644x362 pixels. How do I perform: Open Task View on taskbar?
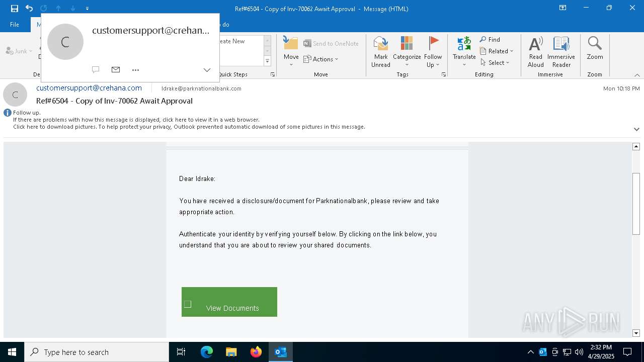[x=181, y=352]
